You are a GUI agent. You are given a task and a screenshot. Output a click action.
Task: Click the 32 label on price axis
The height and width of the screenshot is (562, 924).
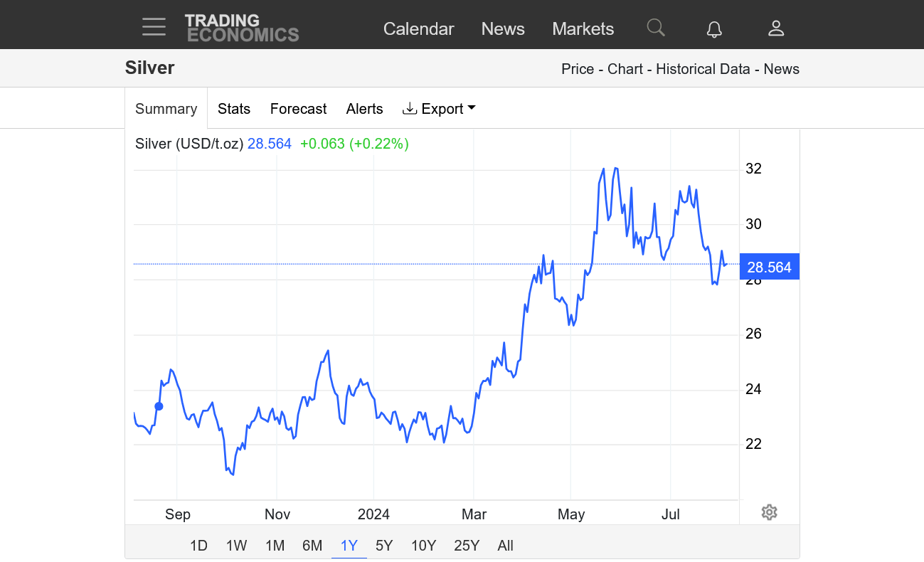(x=753, y=169)
